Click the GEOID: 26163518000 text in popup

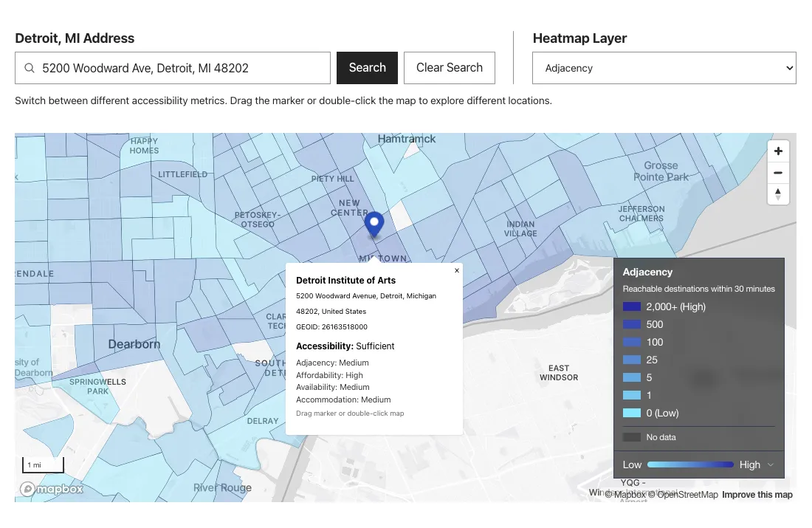click(331, 327)
